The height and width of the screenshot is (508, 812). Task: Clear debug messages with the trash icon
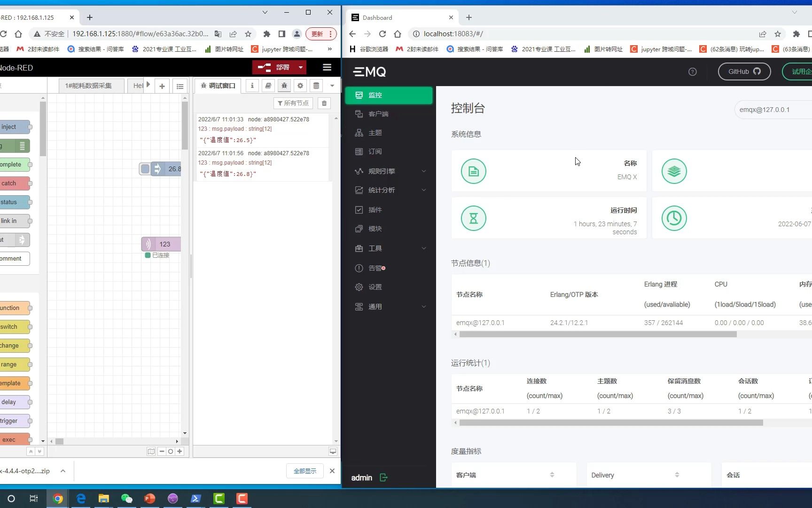coord(324,103)
